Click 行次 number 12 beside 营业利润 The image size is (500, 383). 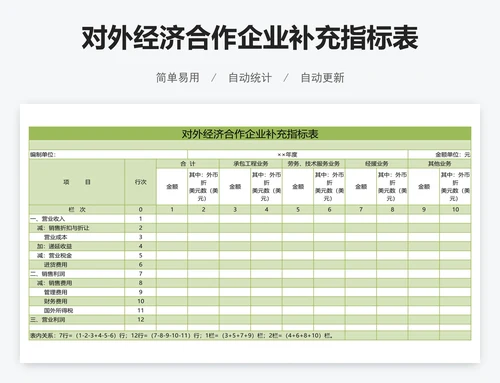tap(140, 319)
